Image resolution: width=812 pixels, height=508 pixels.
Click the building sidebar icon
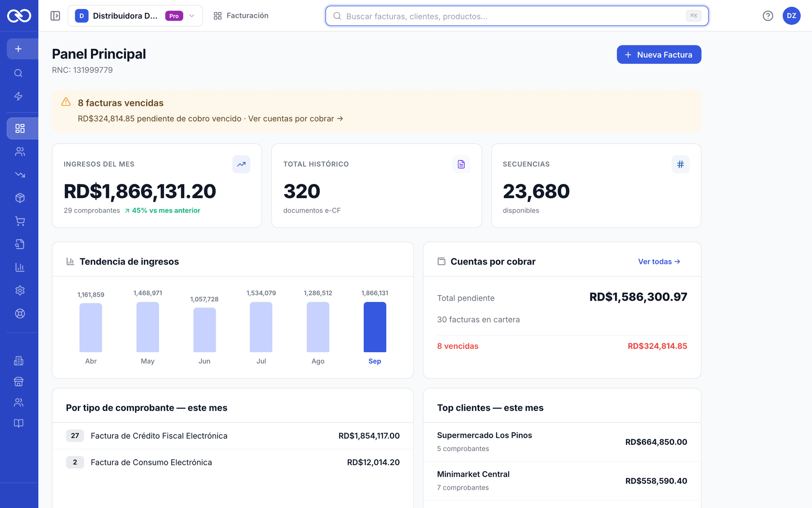pyautogui.click(x=19, y=361)
